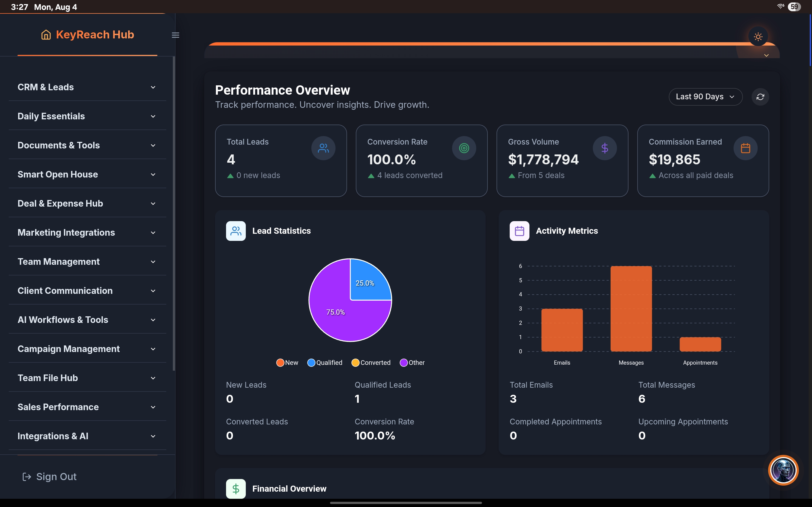Viewport: 812px width, 507px height.
Task: Open the Client Communication menu item
Action: 88,291
